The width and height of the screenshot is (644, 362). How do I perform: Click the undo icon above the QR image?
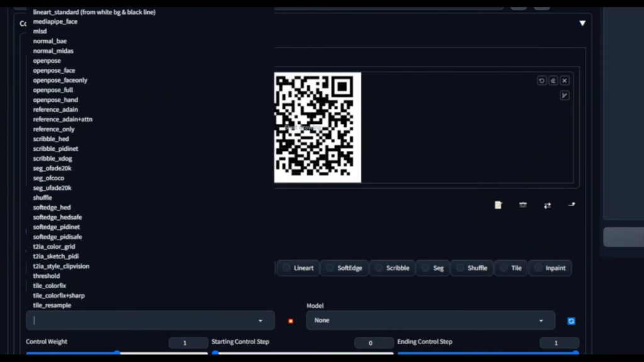(x=541, y=81)
